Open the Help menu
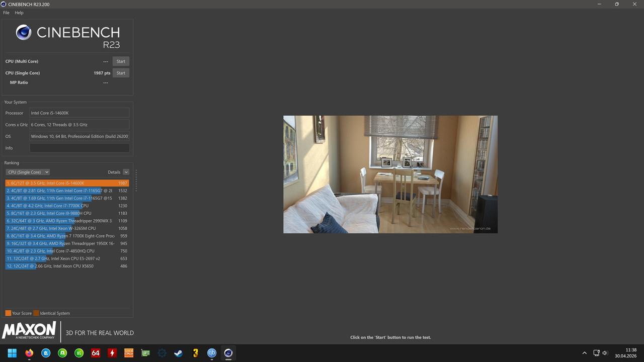644x362 pixels. pyautogui.click(x=19, y=13)
